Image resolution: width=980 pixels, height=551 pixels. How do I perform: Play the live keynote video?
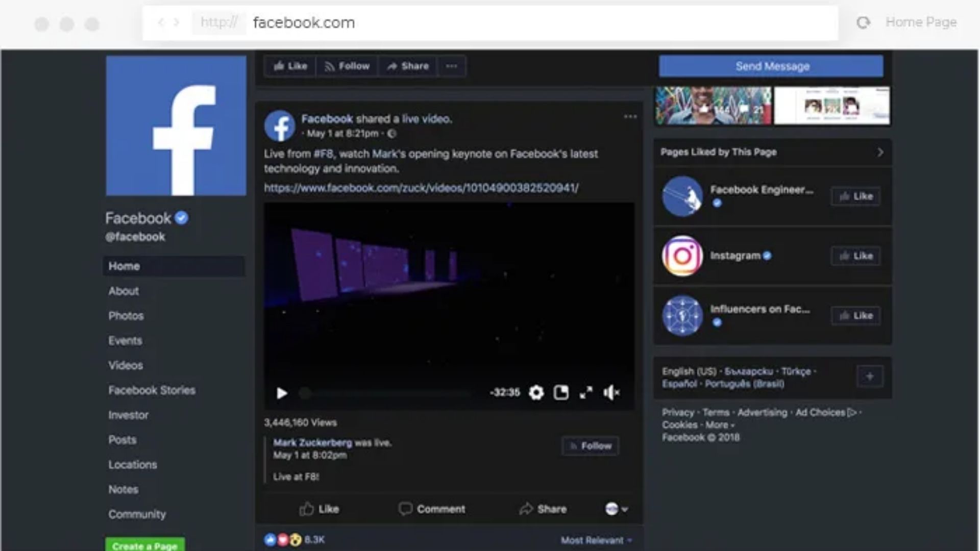point(281,392)
